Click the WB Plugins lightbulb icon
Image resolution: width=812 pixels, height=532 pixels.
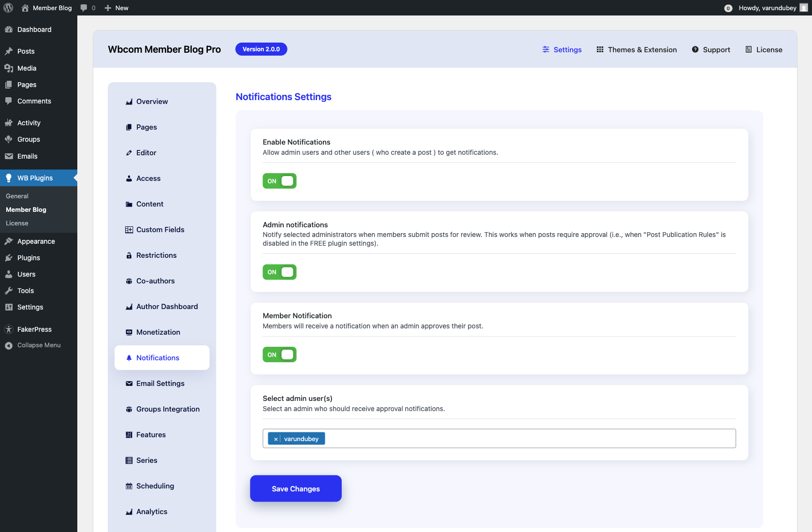[x=9, y=178]
